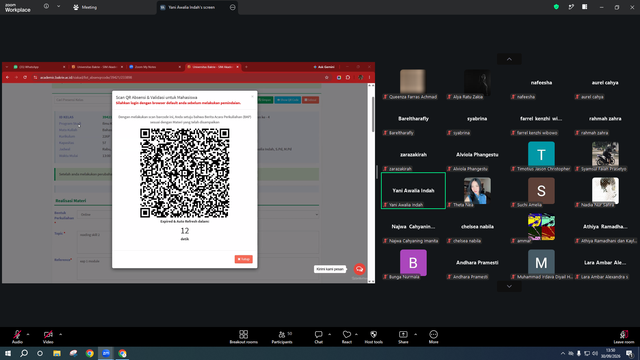640x360 pixels.
Task: Close QR modal with Tutup button
Action: pyautogui.click(x=244, y=259)
